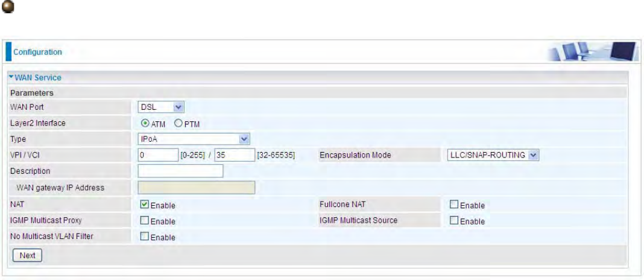Click the brown sphere bullet icon

pyautogui.click(x=8, y=7)
